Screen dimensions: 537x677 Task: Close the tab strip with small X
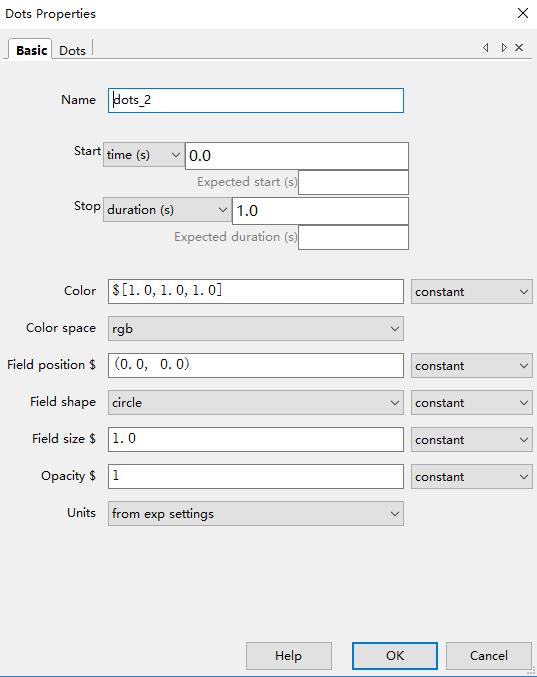coord(519,47)
